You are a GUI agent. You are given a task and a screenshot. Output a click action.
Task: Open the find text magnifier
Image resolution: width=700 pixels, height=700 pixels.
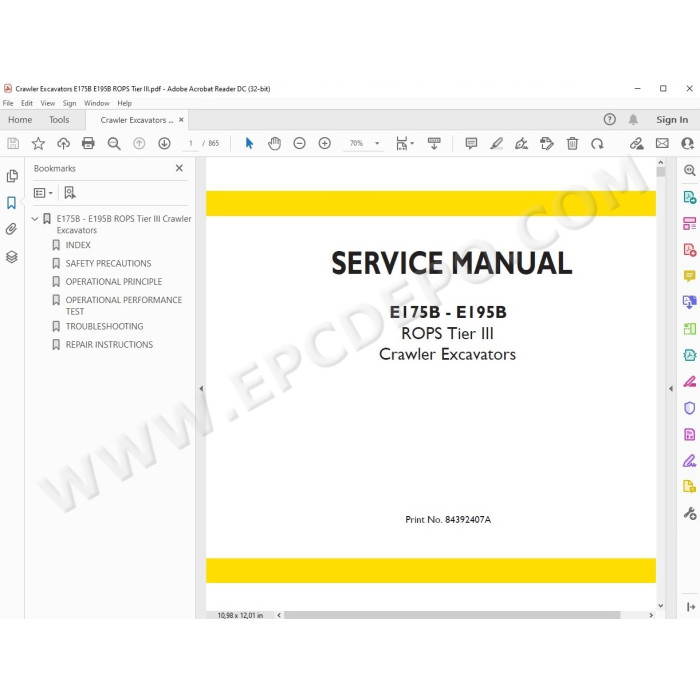point(114,143)
